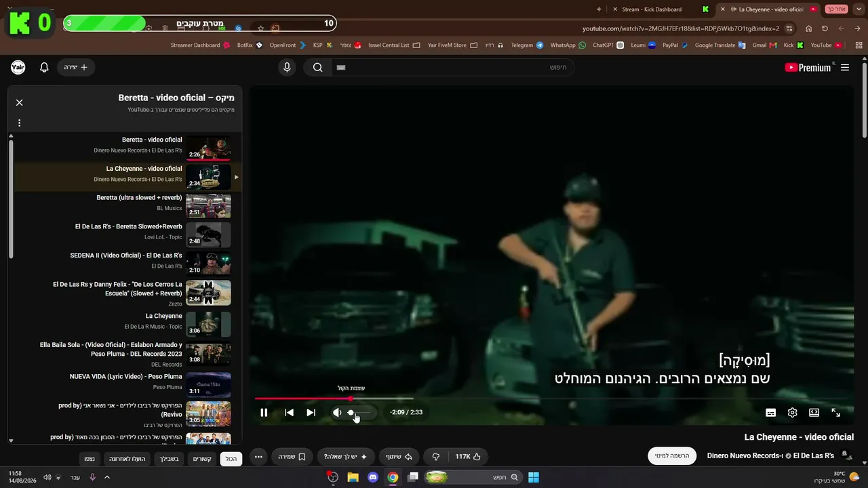Click the playlist panel scrollbar
868x488 pixels.
11,199
